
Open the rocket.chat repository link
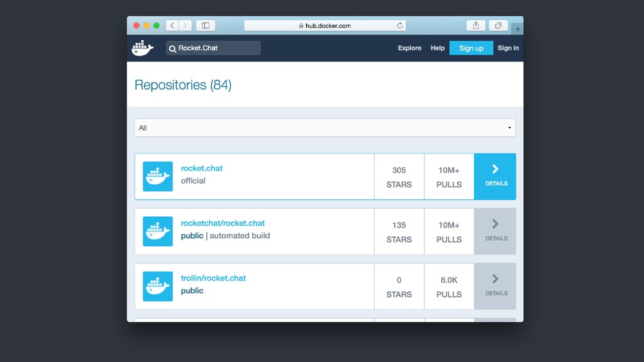(202, 168)
